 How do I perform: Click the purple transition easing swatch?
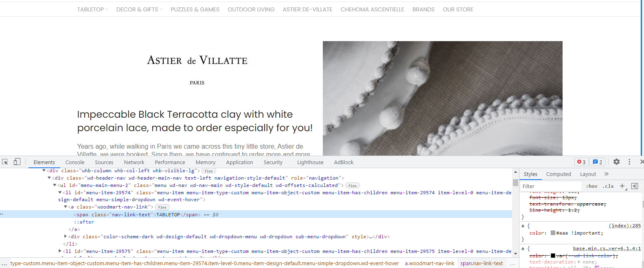point(597,267)
